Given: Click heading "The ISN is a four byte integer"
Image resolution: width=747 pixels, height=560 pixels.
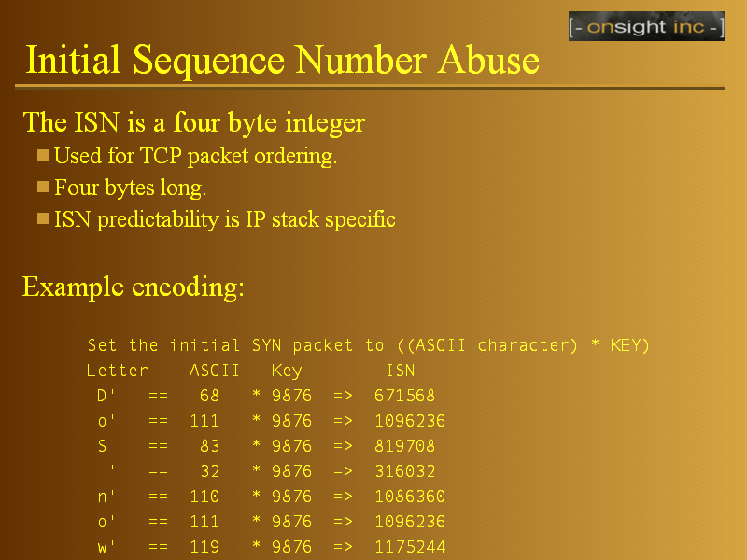Looking at the screenshot, I should (194, 122).
